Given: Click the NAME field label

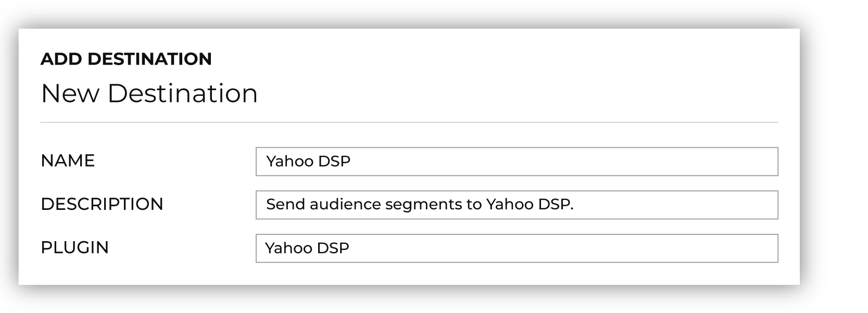Looking at the screenshot, I should (x=68, y=160).
